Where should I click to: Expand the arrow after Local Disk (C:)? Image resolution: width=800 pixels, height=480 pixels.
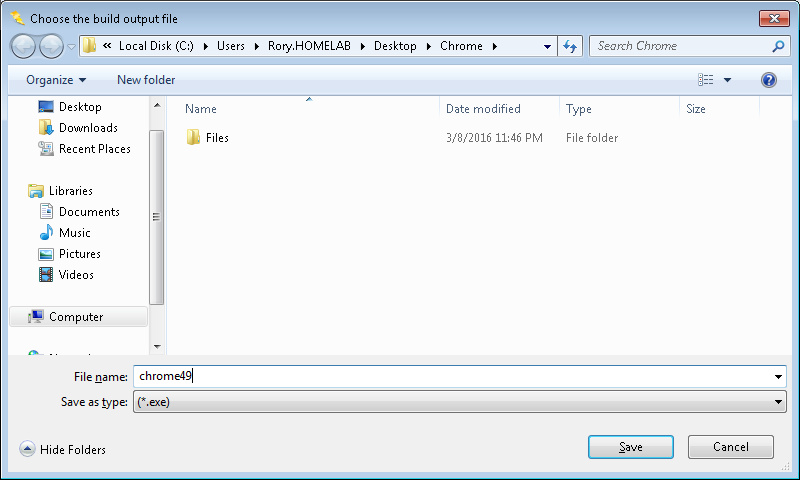pos(206,46)
